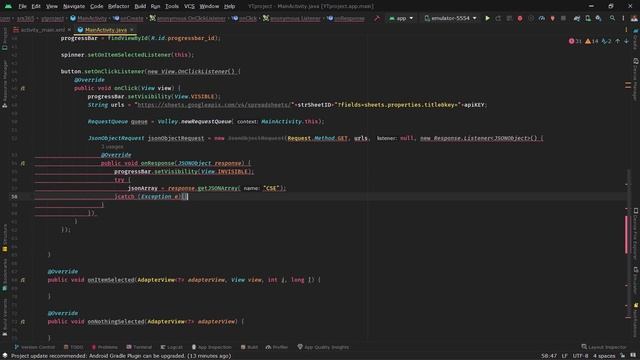Open the Edit menu

(x=36, y=6)
